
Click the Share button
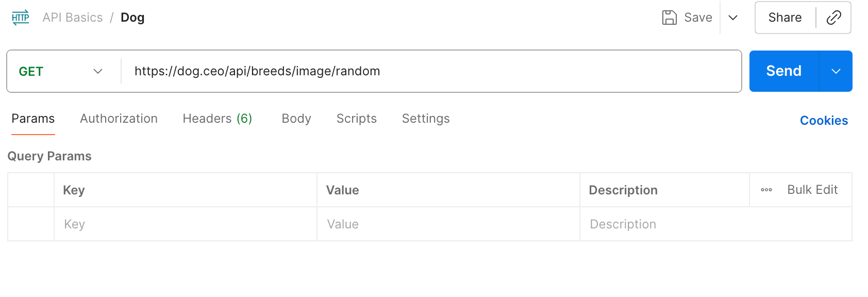click(x=784, y=18)
